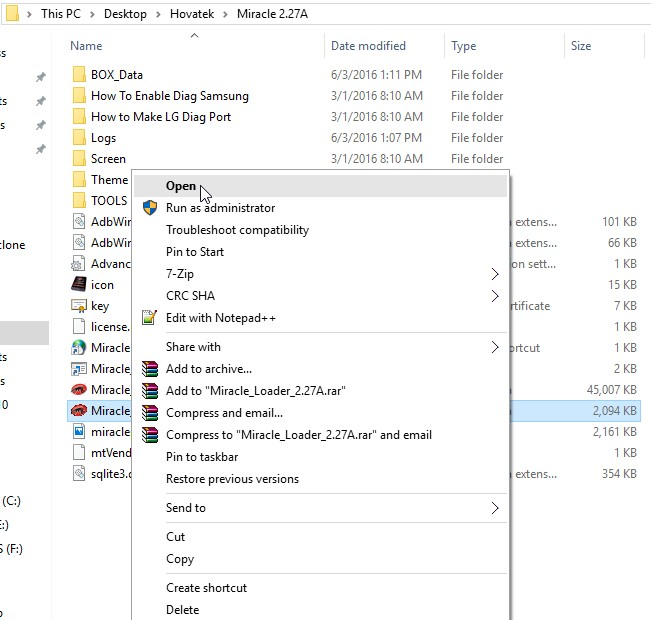651x620 pixels.
Task: Choose Add to "Miracle_Loader_2.27A.rar"
Action: tap(320, 391)
